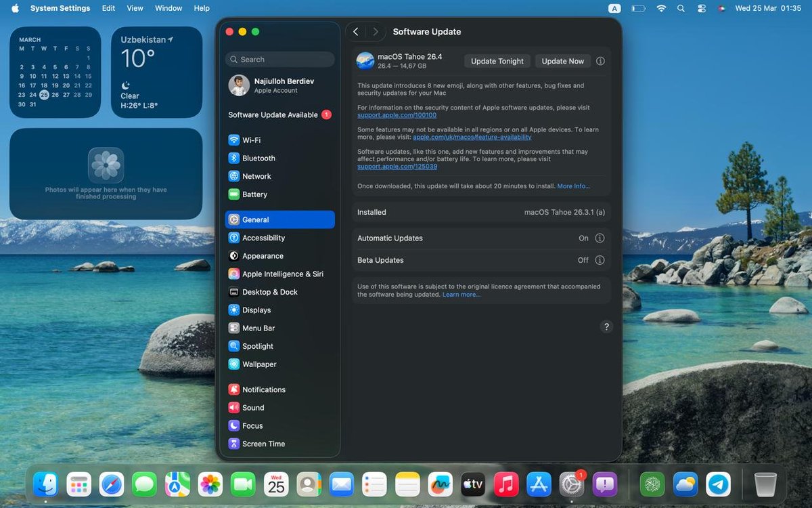Select Wallpaper in the sidebar

pos(279,364)
